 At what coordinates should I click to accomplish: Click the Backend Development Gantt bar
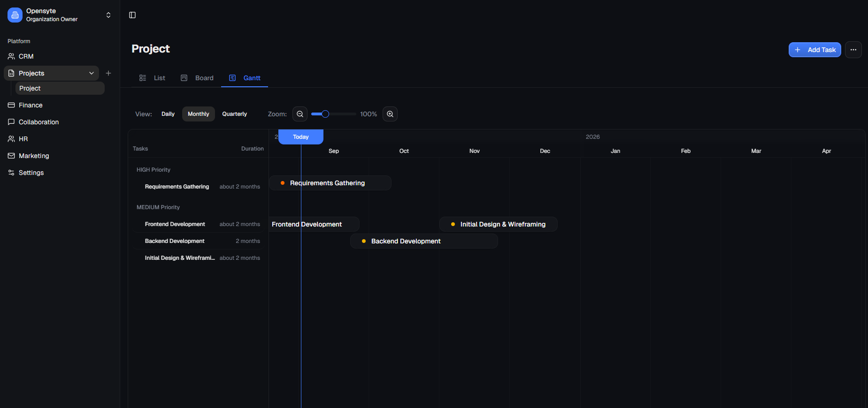coord(424,241)
